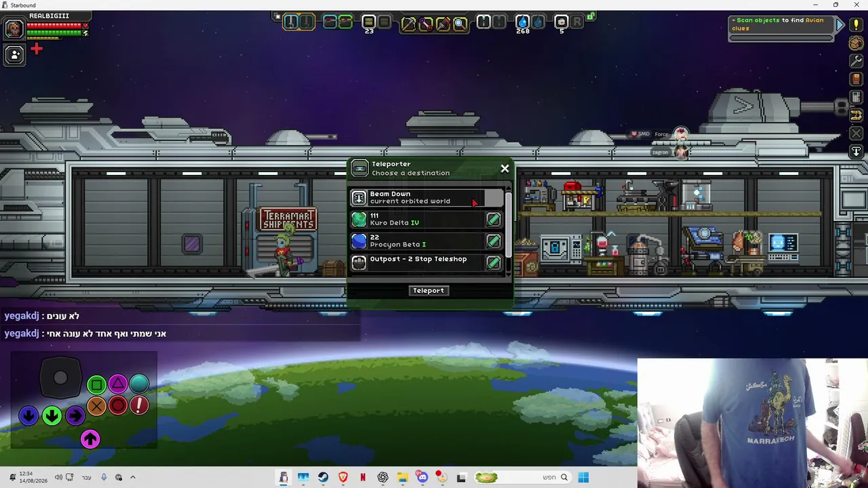868x488 pixels.
Task: Select the first blue-framed sword hotbar slot
Action: click(x=291, y=22)
